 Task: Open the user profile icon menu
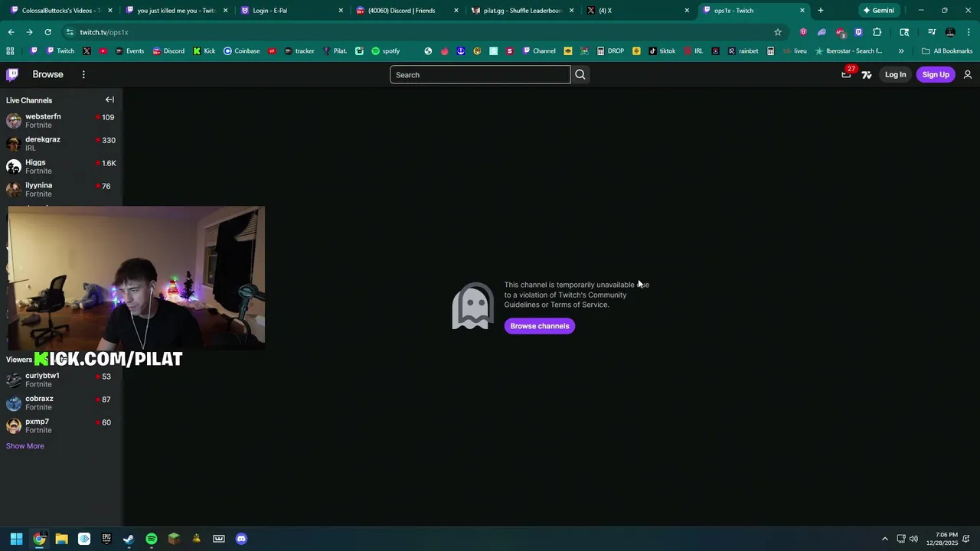point(968,74)
